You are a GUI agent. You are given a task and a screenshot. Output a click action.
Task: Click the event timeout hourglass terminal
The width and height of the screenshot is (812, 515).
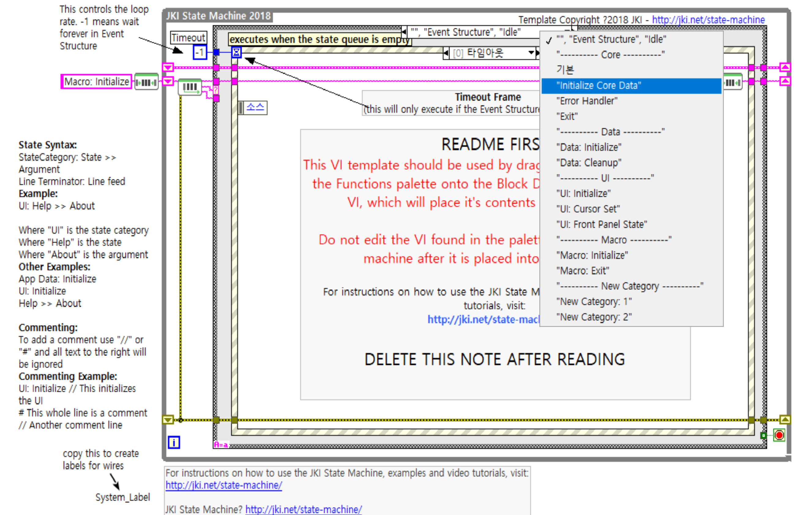(236, 52)
